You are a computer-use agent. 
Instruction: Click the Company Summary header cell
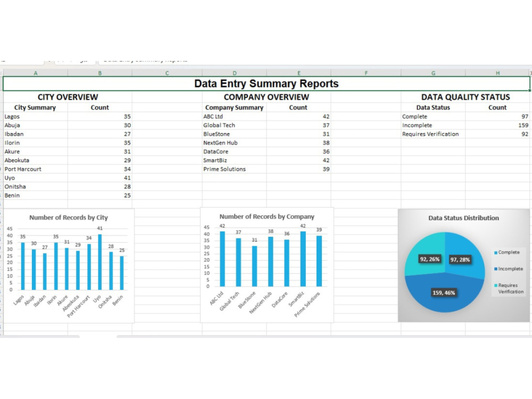pyautogui.click(x=234, y=107)
